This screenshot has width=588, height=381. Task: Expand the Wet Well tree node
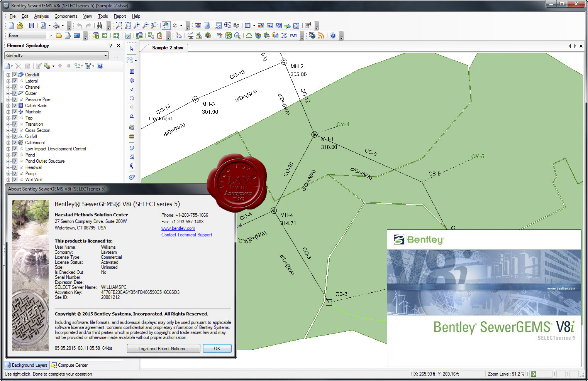(8, 180)
